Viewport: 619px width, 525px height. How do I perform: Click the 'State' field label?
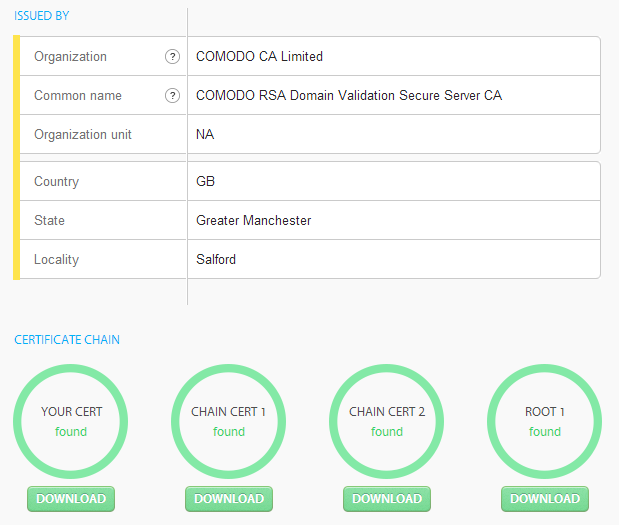(x=49, y=220)
